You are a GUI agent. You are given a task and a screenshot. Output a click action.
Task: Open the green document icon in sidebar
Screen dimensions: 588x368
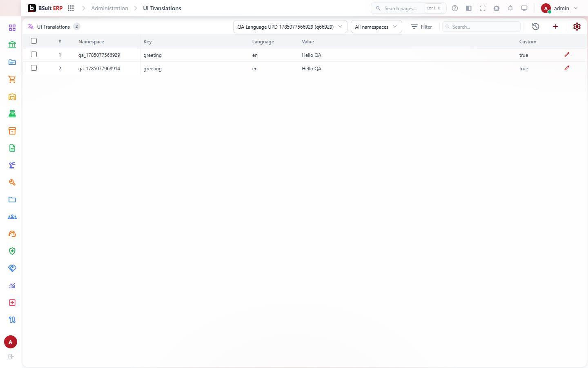tap(12, 148)
